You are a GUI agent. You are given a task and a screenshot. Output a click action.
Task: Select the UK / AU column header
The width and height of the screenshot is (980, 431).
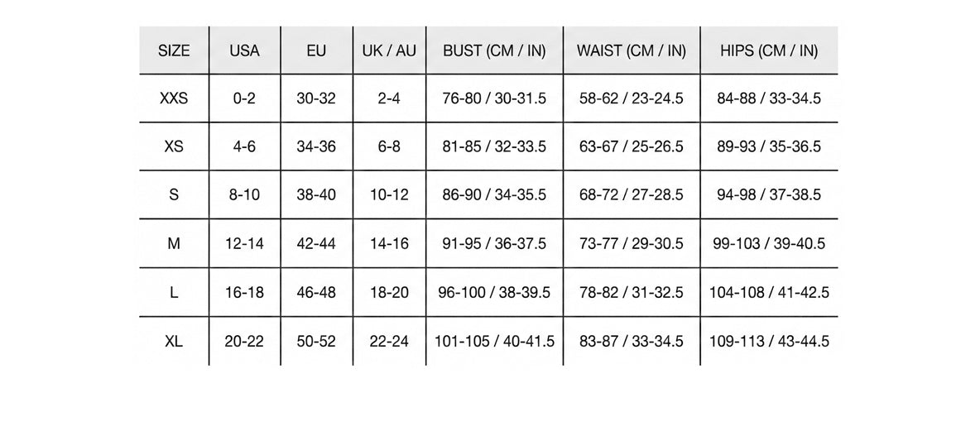[x=389, y=50]
